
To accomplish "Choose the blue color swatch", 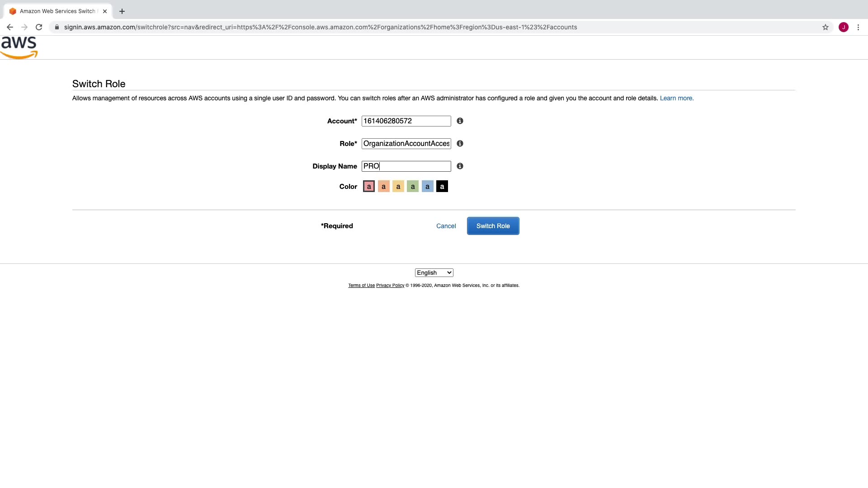I will 427,187.
